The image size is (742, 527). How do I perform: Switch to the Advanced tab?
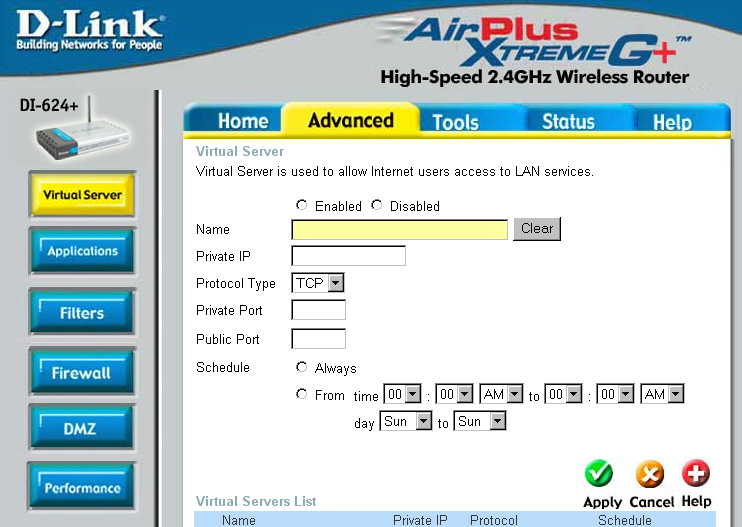[x=351, y=120]
